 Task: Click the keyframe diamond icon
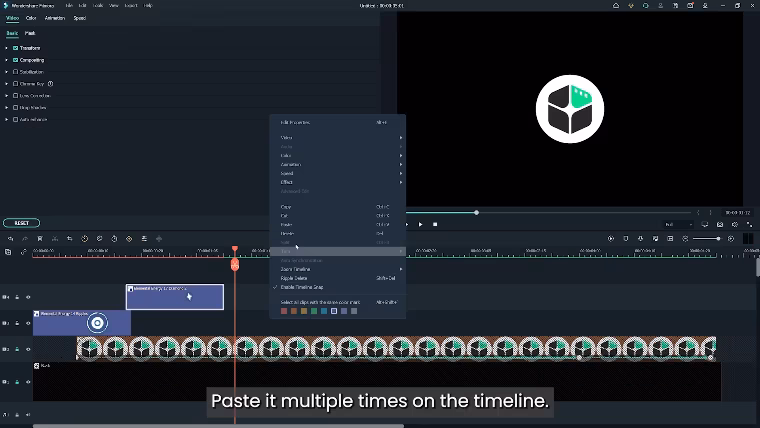(x=129, y=238)
